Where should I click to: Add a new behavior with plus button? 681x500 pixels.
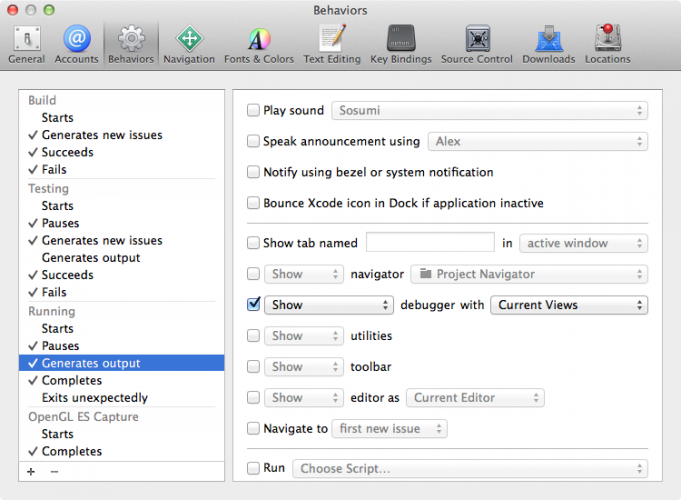(31, 471)
